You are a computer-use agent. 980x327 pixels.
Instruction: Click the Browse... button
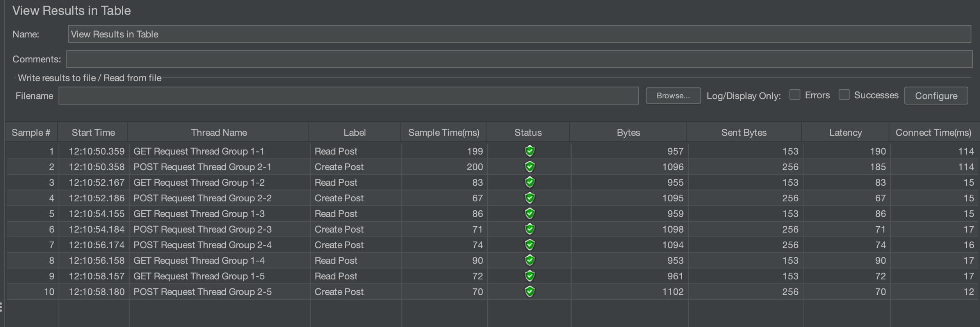click(673, 96)
